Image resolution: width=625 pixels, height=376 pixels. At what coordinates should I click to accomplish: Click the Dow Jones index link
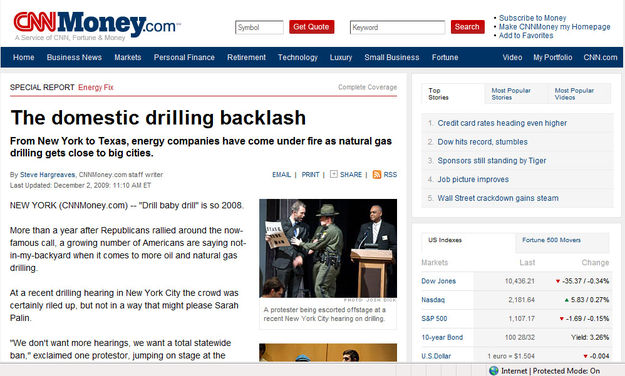pyautogui.click(x=438, y=281)
